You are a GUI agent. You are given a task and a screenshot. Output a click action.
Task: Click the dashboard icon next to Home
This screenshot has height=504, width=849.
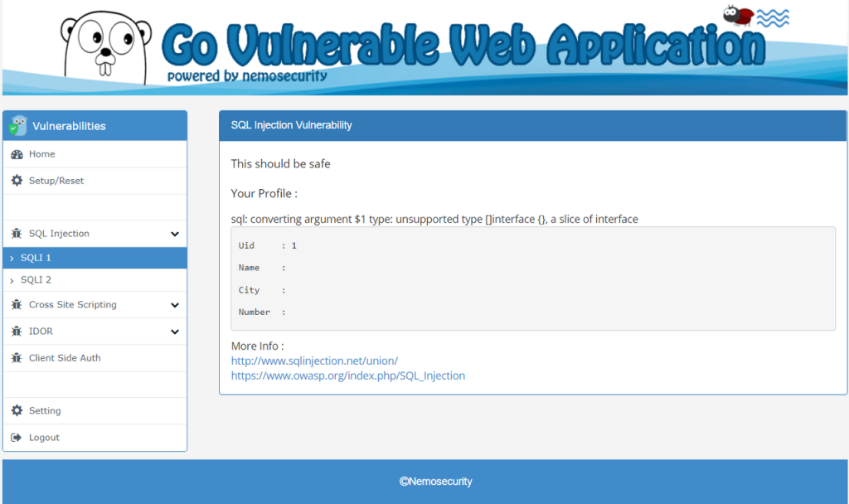coord(17,154)
